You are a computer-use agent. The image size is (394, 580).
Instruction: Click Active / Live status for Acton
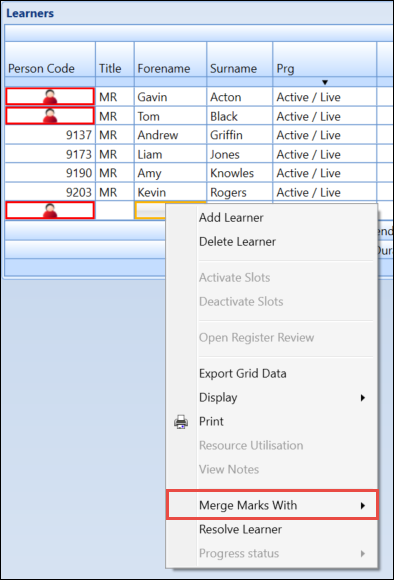[x=309, y=97]
